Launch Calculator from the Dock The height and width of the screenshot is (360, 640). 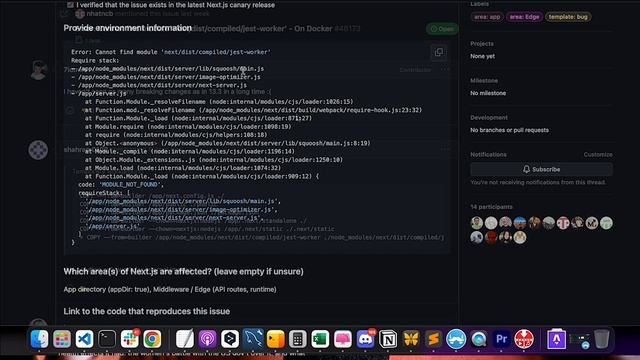coord(298,339)
